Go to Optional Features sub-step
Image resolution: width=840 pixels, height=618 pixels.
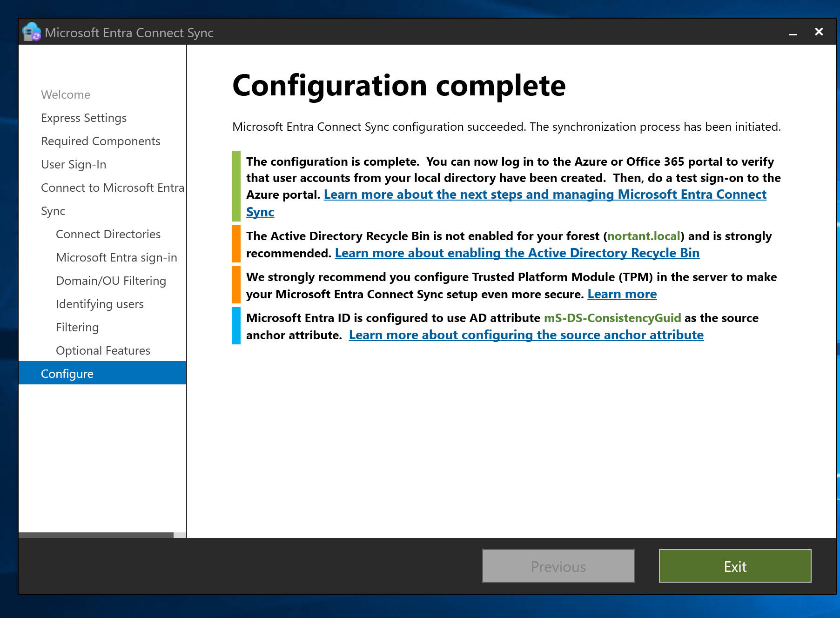[x=103, y=350]
